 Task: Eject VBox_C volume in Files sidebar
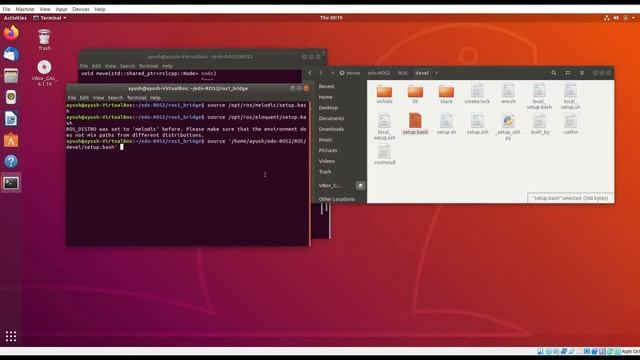tap(360, 186)
